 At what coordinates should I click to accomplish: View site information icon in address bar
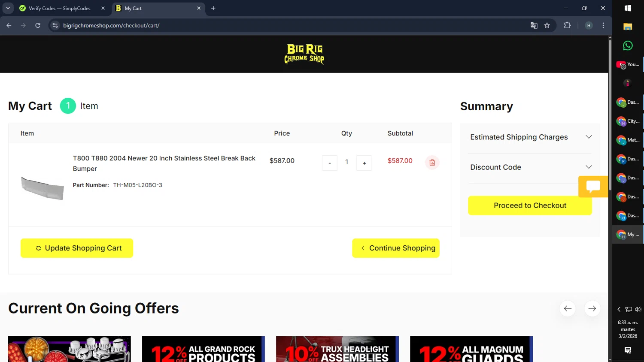(x=55, y=25)
